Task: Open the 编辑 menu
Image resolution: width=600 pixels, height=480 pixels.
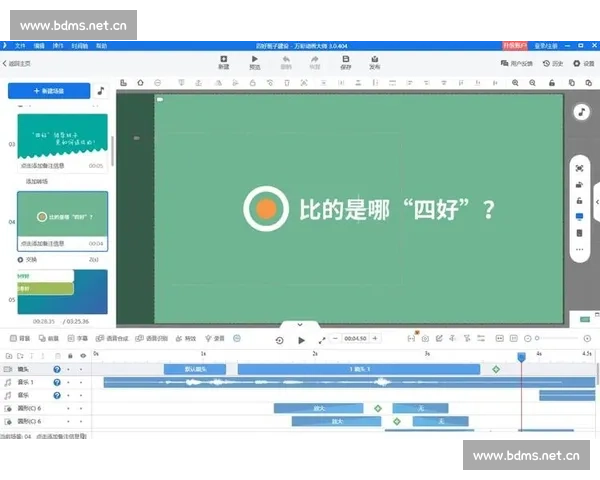Action: tap(39, 46)
